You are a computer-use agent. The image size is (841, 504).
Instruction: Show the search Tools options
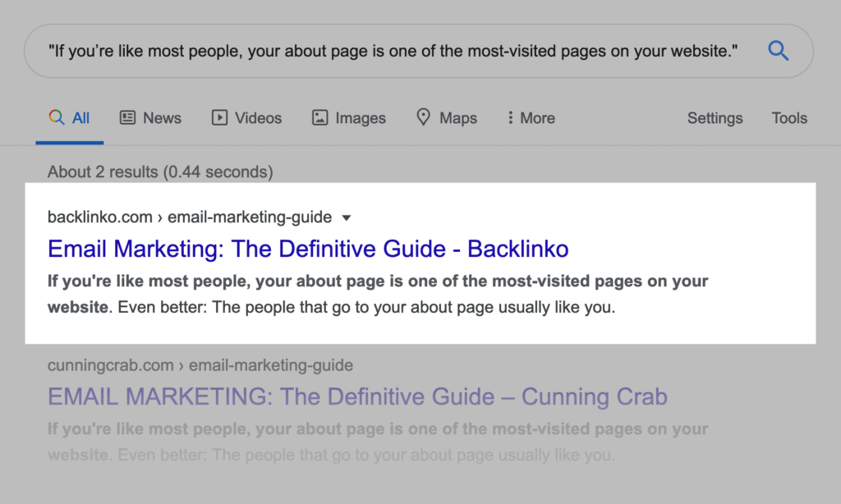(789, 118)
